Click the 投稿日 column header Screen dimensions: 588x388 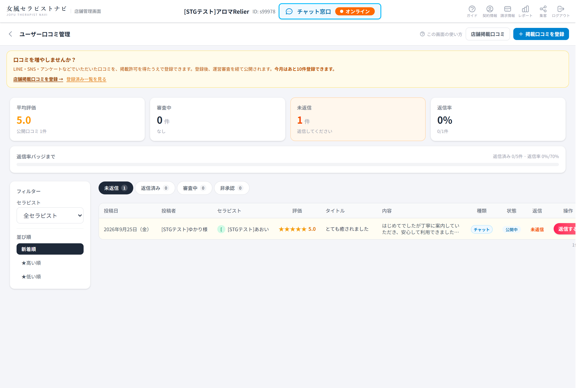coord(111,211)
